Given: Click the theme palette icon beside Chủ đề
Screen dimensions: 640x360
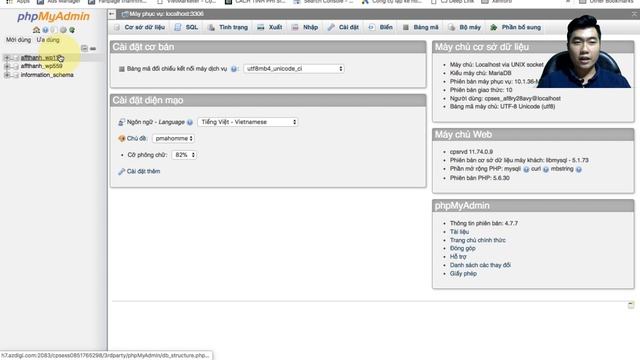Looking at the screenshot, I should pos(121,138).
